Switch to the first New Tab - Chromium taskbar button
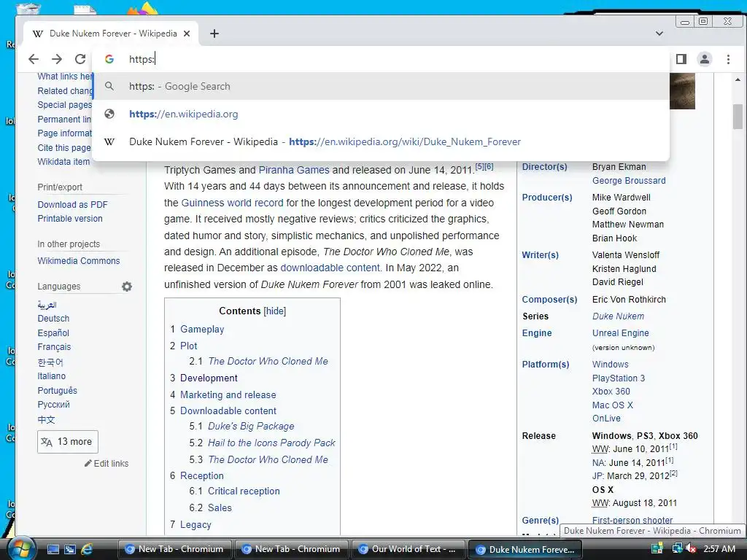 click(174, 549)
